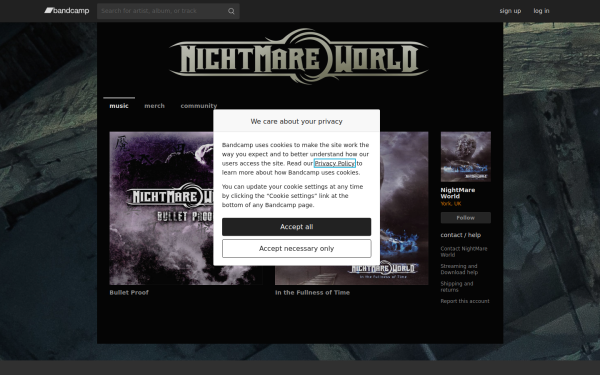Switch to the merch tab
The image size is (600, 375).
point(154,106)
